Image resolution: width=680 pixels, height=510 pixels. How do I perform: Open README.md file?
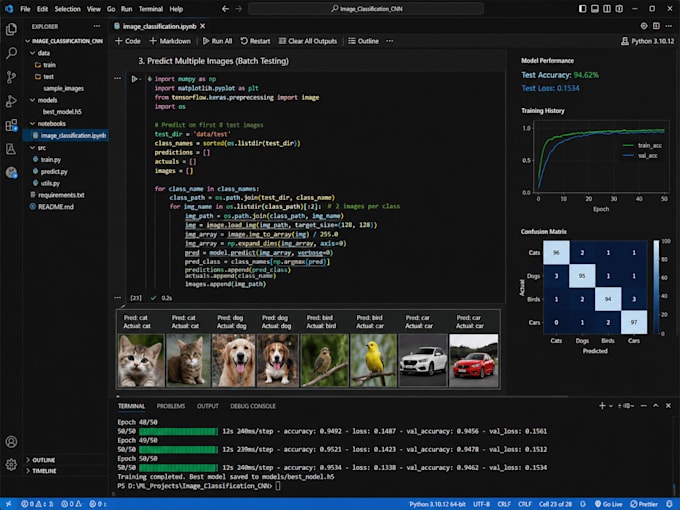(56, 206)
